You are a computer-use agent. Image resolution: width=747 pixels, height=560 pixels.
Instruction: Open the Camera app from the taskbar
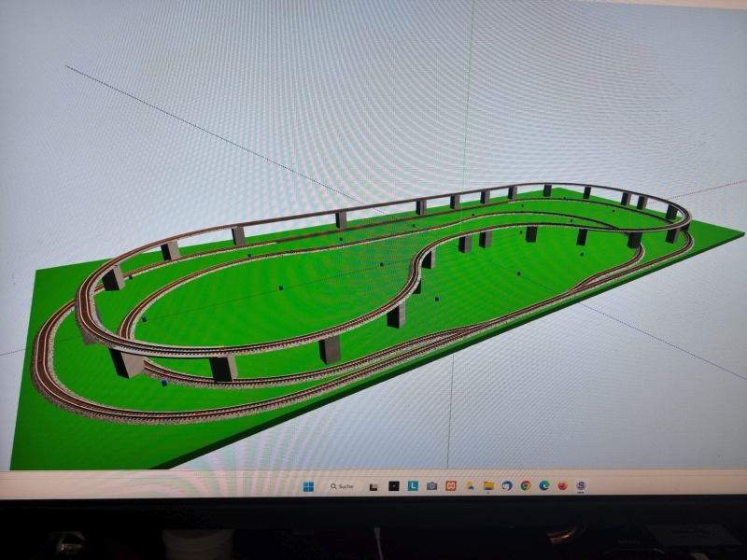click(431, 486)
